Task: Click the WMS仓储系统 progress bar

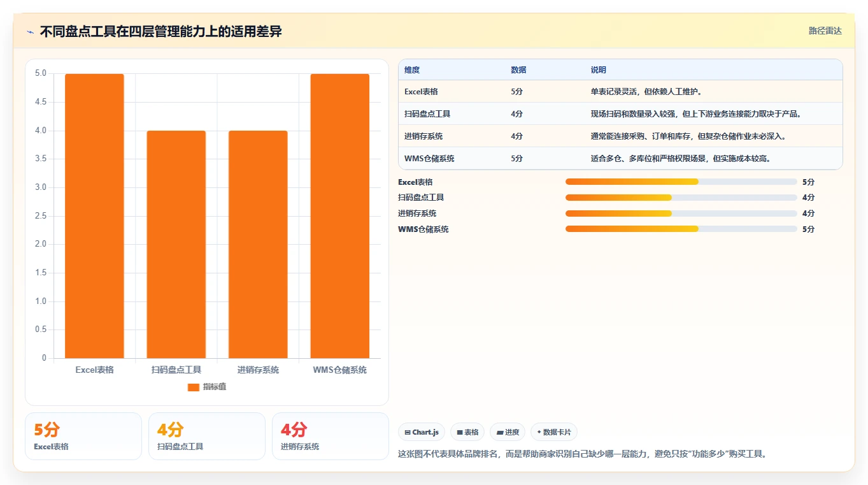Action: click(681, 229)
